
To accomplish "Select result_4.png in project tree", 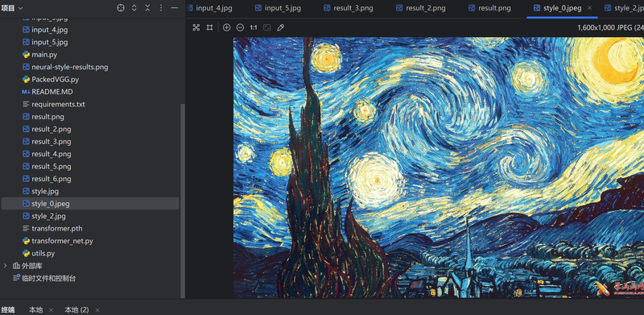I will tap(52, 154).
